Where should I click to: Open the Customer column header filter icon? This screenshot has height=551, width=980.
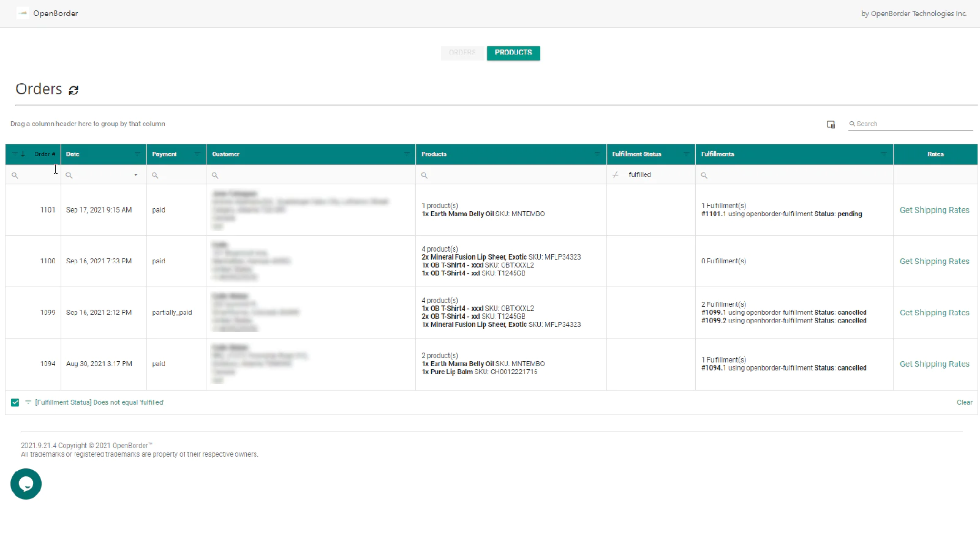[406, 154]
